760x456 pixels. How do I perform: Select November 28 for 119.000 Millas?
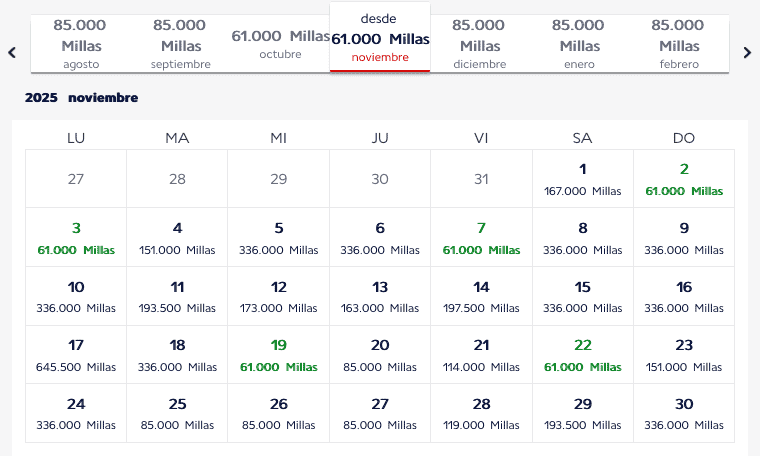click(481, 413)
